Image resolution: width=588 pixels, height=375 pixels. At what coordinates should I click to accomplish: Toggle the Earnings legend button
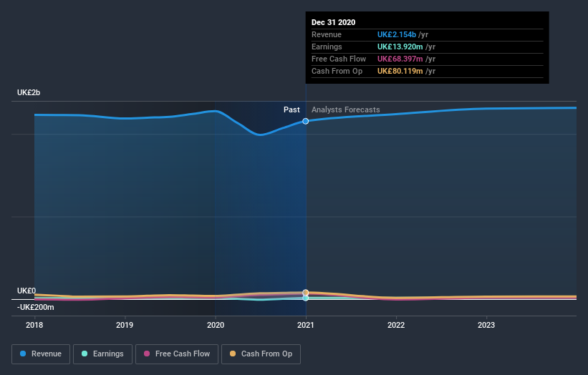point(102,354)
